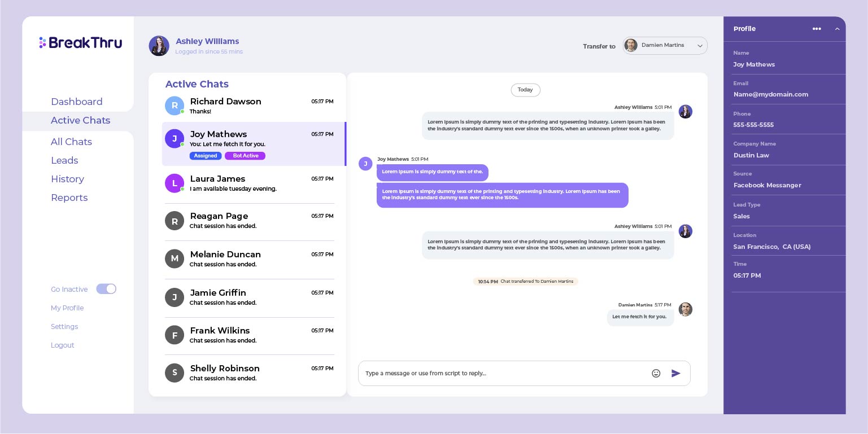Go to Reports in the sidebar

69,198
